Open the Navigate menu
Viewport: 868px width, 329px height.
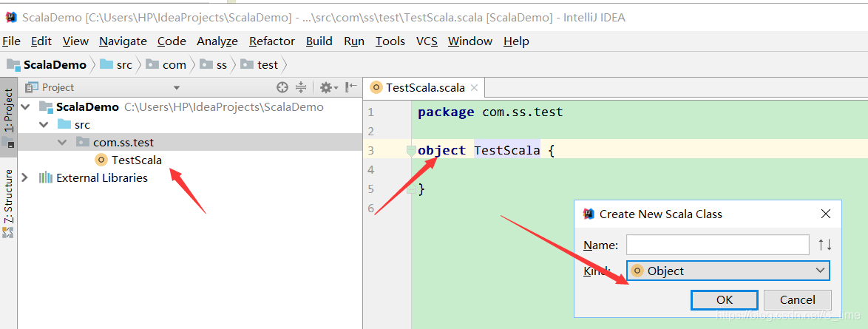[123, 41]
